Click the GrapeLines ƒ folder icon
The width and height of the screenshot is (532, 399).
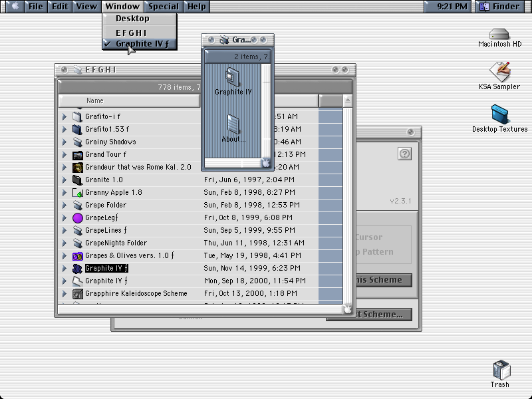[77, 230]
